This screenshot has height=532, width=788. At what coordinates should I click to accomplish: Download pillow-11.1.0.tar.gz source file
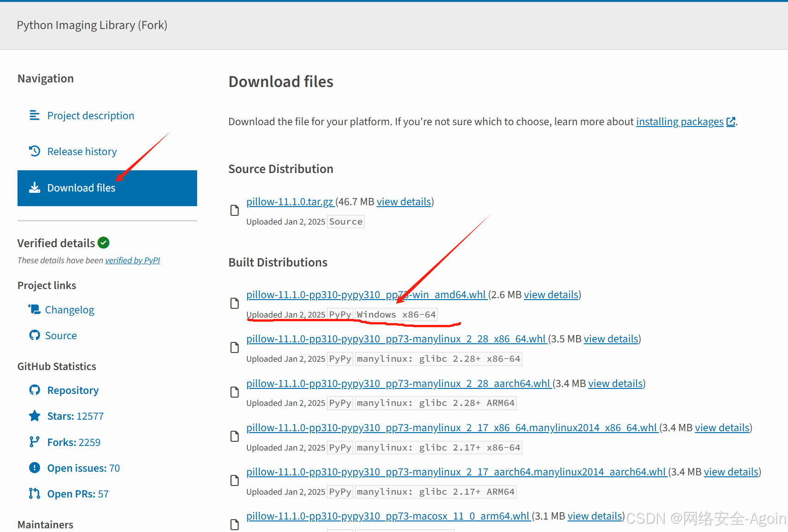tap(290, 202)
